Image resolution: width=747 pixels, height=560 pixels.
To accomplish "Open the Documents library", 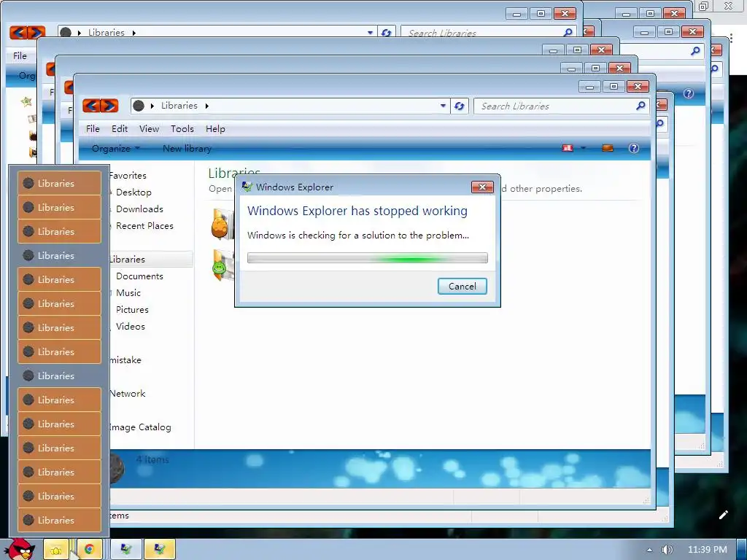I will pos(139,276).
